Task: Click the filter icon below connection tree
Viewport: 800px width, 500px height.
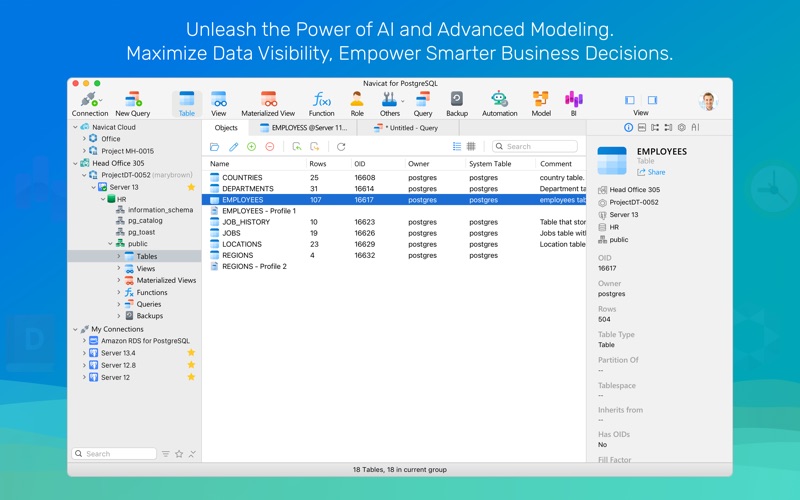Action: 166,454
